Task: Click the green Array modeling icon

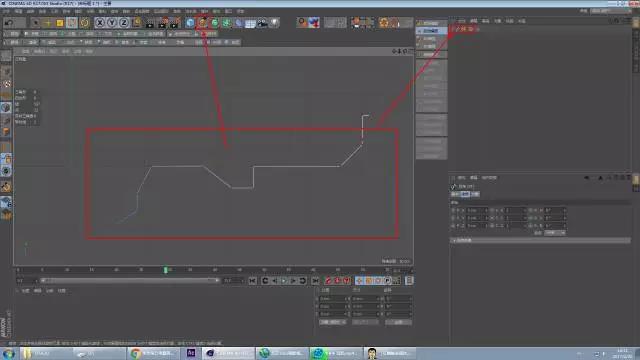Action: pyautogui.click(x=227, y=23)
